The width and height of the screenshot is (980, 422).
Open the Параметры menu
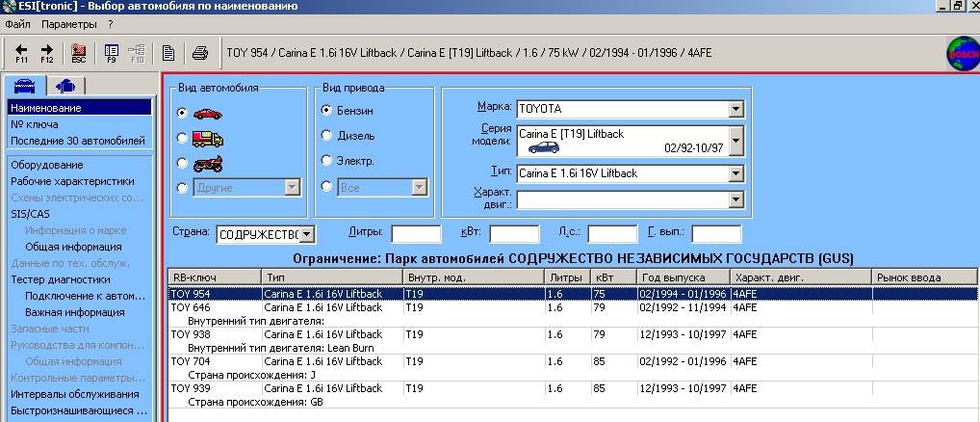click(x=69, y=22)
